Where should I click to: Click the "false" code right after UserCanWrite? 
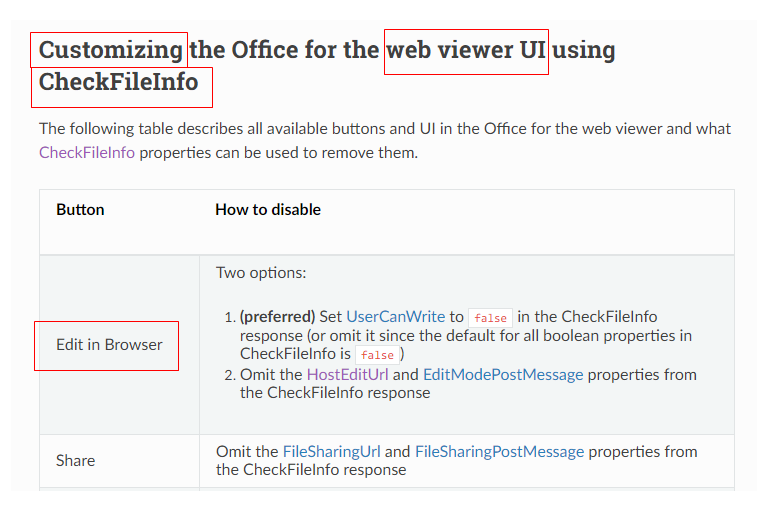[x=490, y=318]
